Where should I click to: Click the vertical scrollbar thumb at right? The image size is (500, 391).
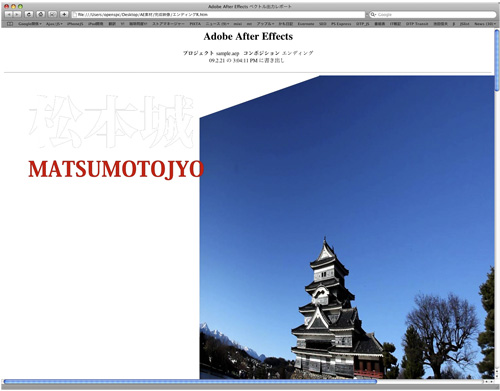pyautogui.click(x=497, y=60)
